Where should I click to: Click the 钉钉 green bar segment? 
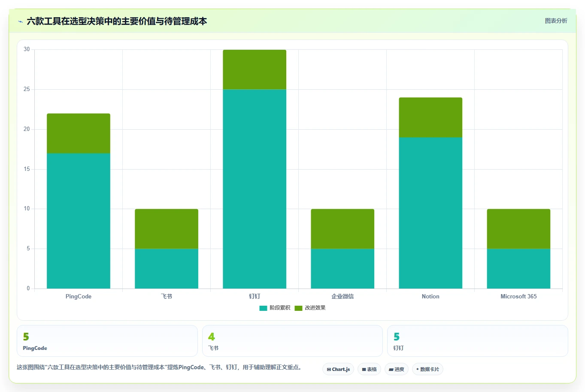tap(255, 70)
